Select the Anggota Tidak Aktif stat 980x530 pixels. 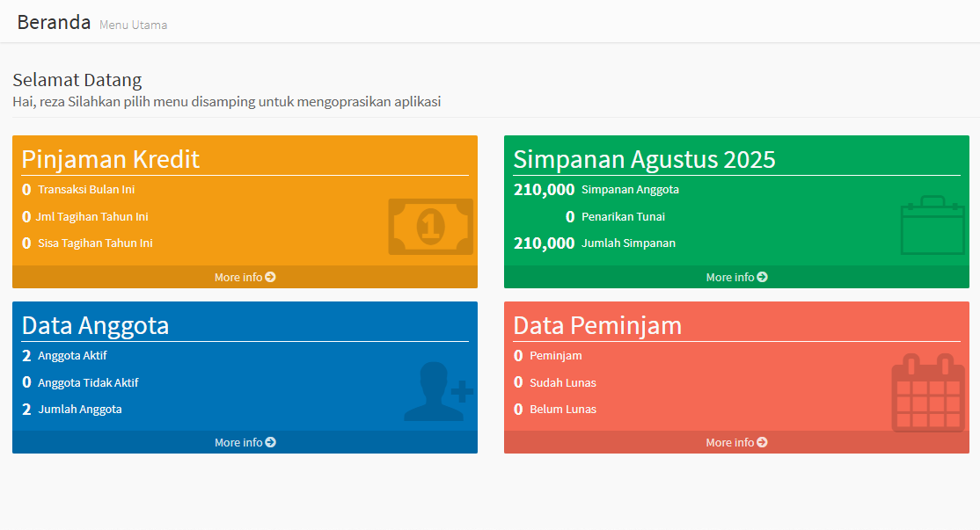pyautogui.click(x=88, y=382)
